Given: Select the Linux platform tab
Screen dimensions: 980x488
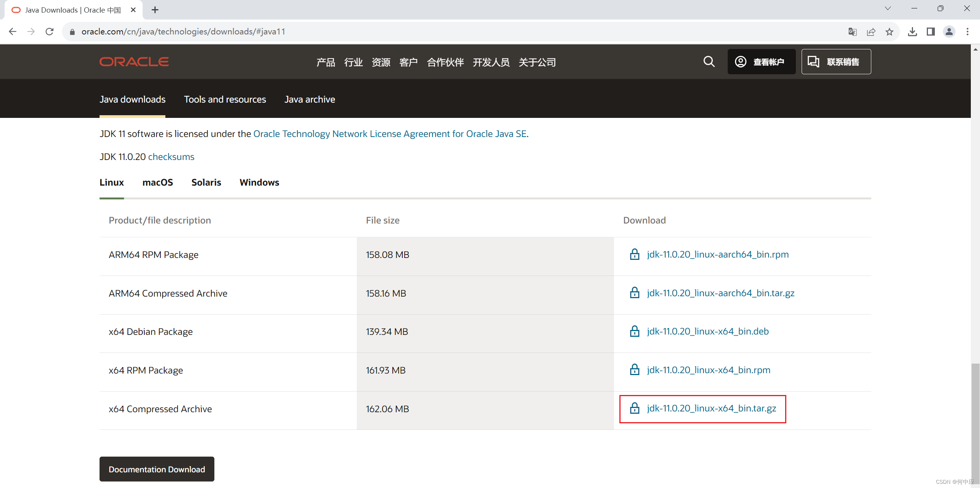Looking at the screenshot, I should point(111,183).
